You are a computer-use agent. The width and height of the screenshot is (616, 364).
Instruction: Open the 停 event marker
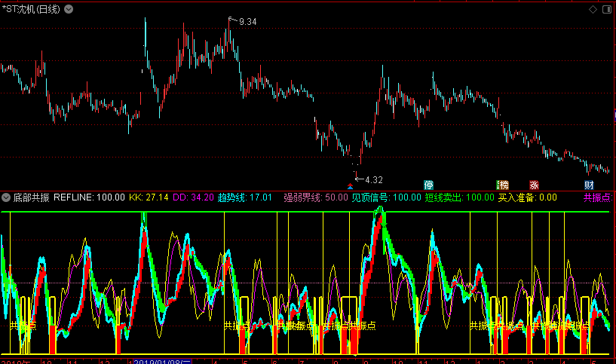coord(428,185)
